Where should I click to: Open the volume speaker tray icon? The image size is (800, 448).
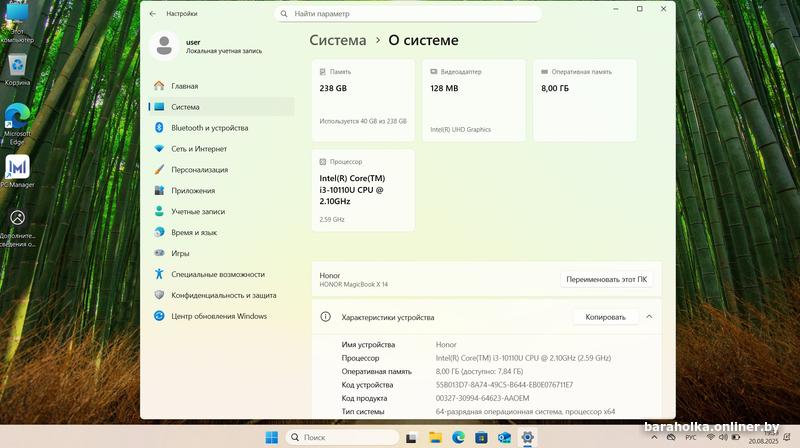[x=723, y=437]
